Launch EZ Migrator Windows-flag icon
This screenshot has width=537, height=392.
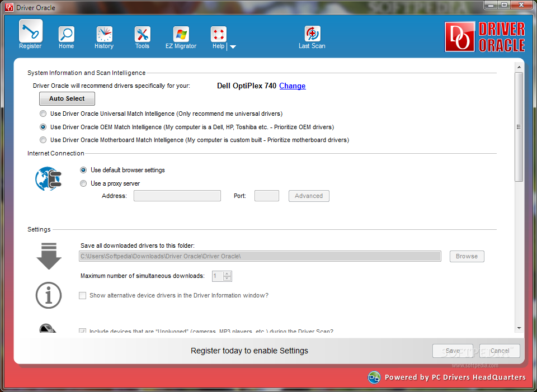click(181, 34)
